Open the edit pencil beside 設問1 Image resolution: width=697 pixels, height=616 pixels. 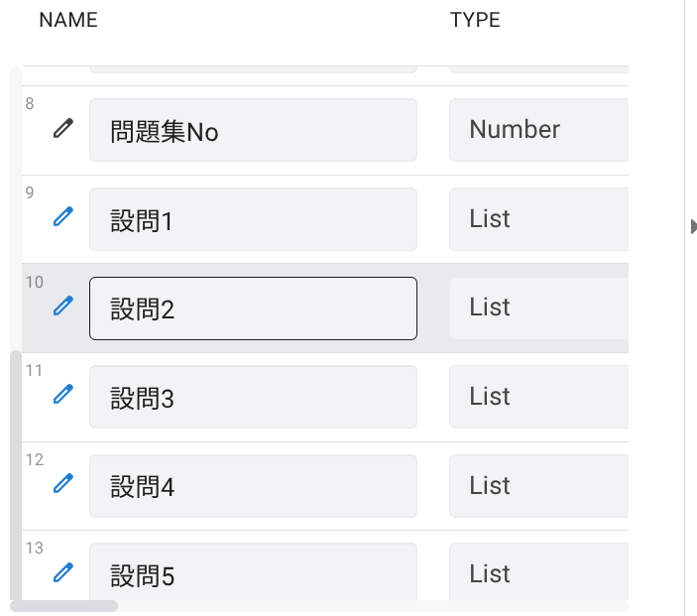coord(63,217)
